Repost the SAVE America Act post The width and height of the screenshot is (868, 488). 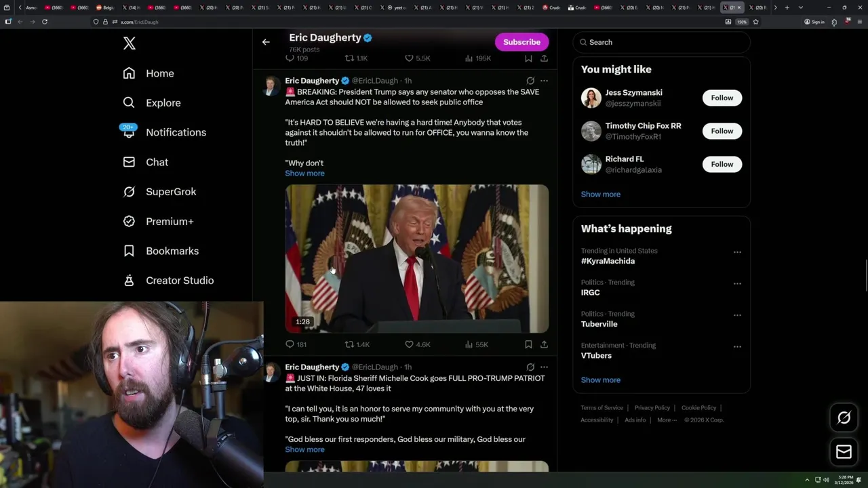(x=357, y=344)
